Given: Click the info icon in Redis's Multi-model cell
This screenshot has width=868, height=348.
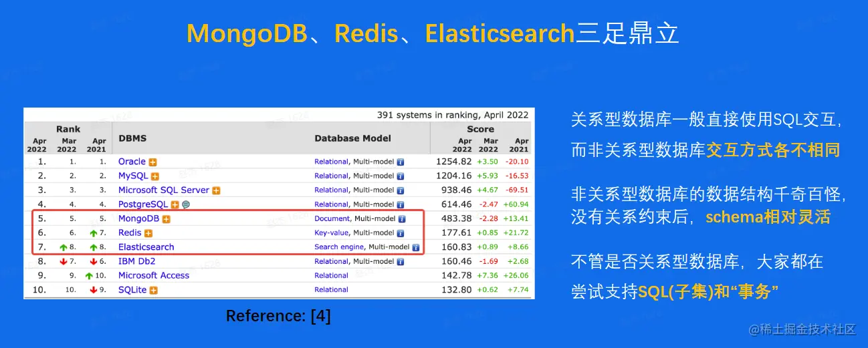Looking at the screenshot, I should click(401, 233).
